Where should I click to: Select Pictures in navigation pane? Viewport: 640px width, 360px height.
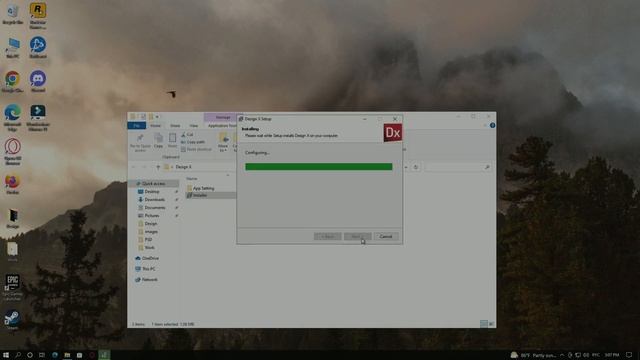point(152,216)
